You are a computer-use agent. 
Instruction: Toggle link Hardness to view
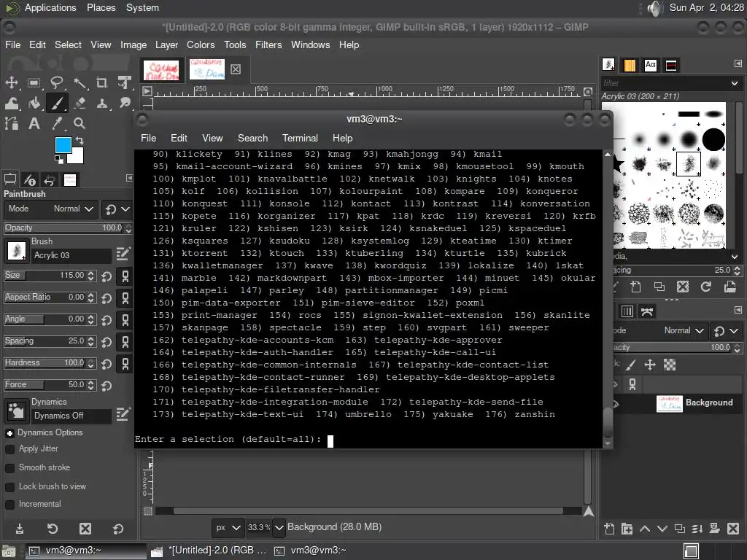(x=125, y=364)
